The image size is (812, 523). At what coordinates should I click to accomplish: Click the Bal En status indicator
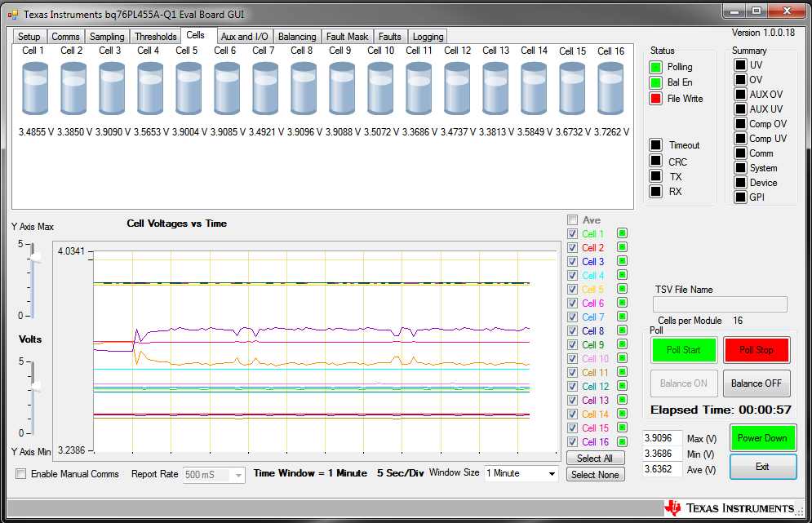pyautogui.click(x=655, y=82)
